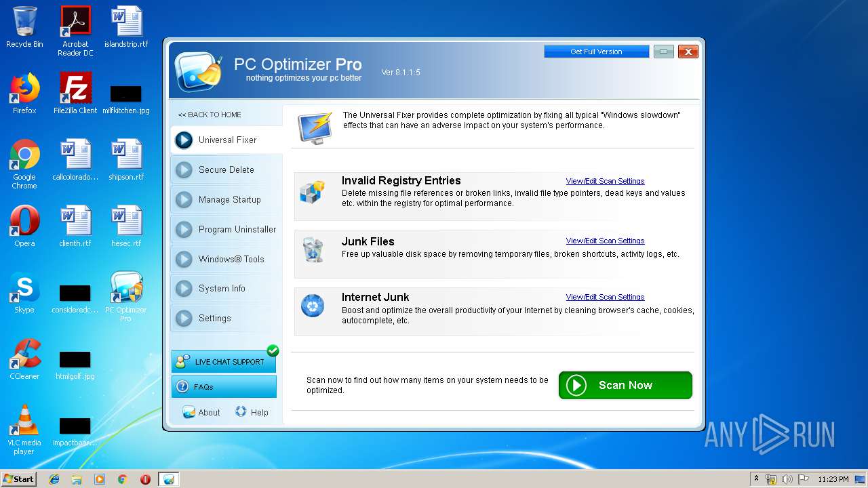
Task: Click the lifebuoy Help icon
Action: click(x=241, y=411)
